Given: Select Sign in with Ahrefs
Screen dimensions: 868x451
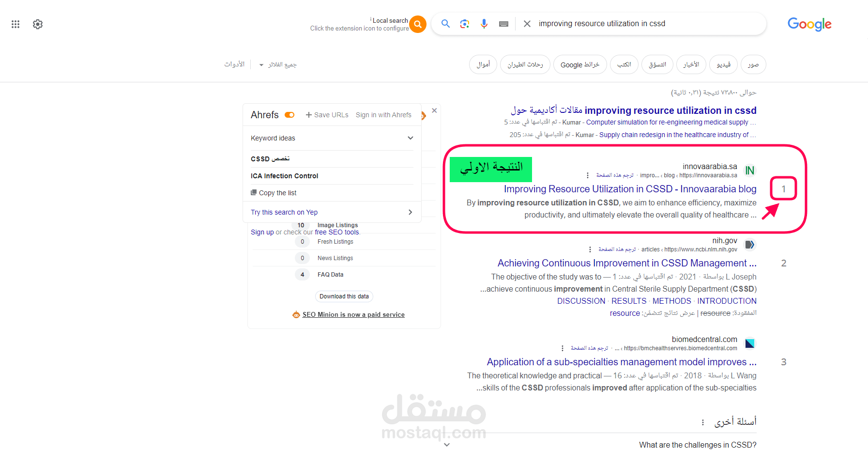Looking at the screenshot, I should pyautogui.click(x=383, y=115).
